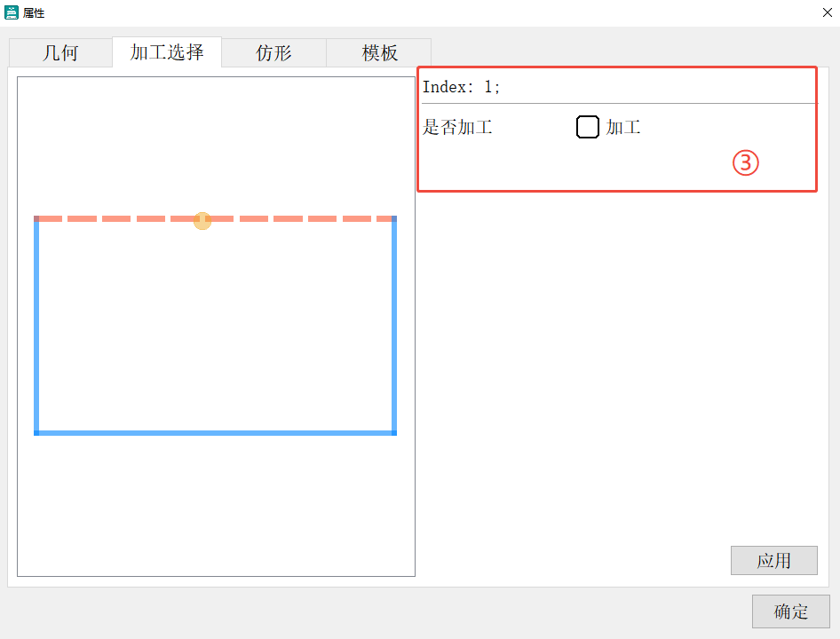Go to the 模板 tab

click(379, 52)
